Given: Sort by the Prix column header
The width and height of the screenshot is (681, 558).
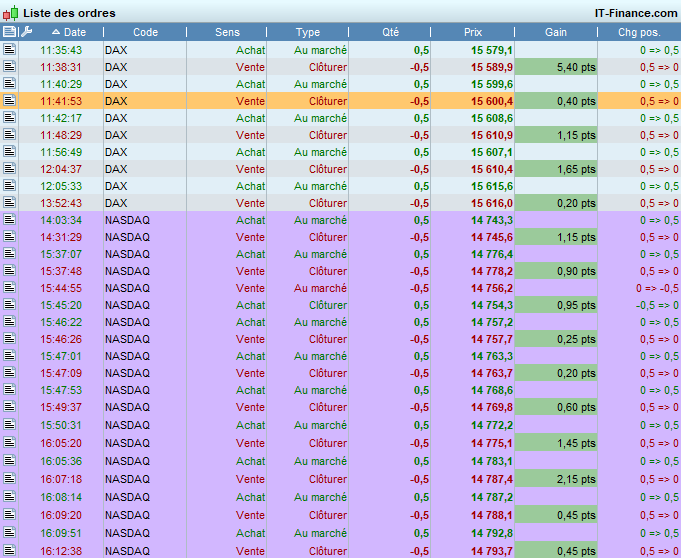Looking at the screenshot, I should [x=473, y=32].
